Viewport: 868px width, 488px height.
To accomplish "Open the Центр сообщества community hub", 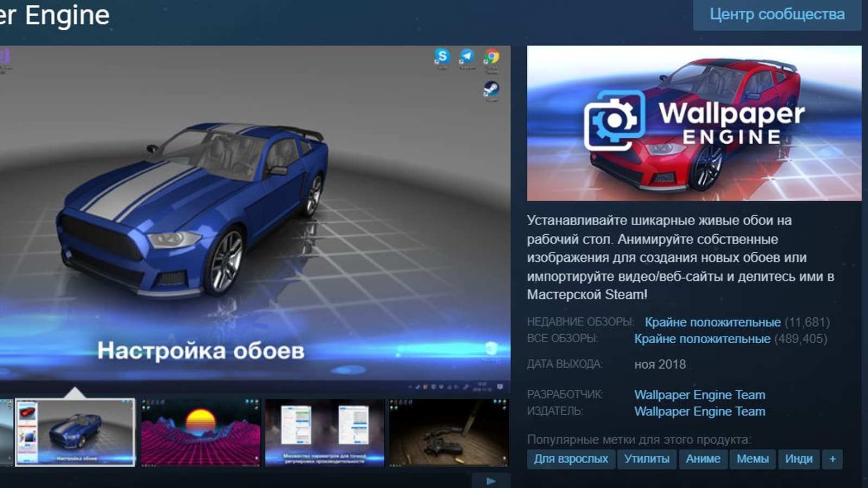I will click(777, 15).
